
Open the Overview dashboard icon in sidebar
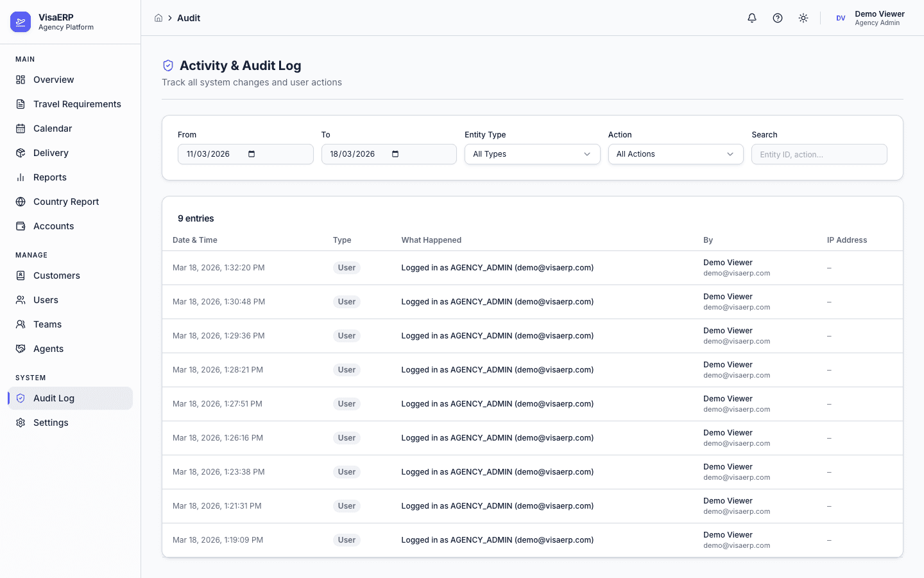click(x=21, y=79)
